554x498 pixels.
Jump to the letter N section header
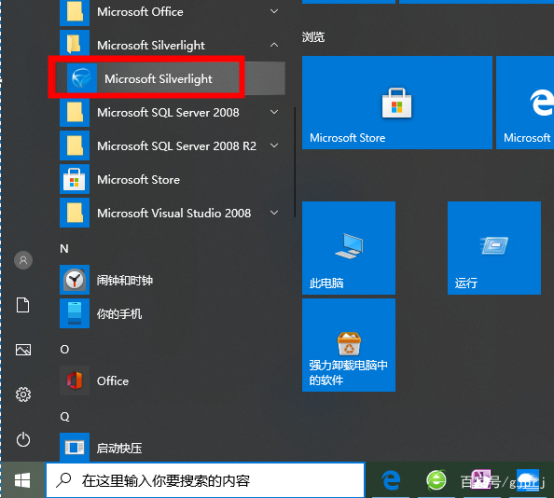(x=64, y=249)
